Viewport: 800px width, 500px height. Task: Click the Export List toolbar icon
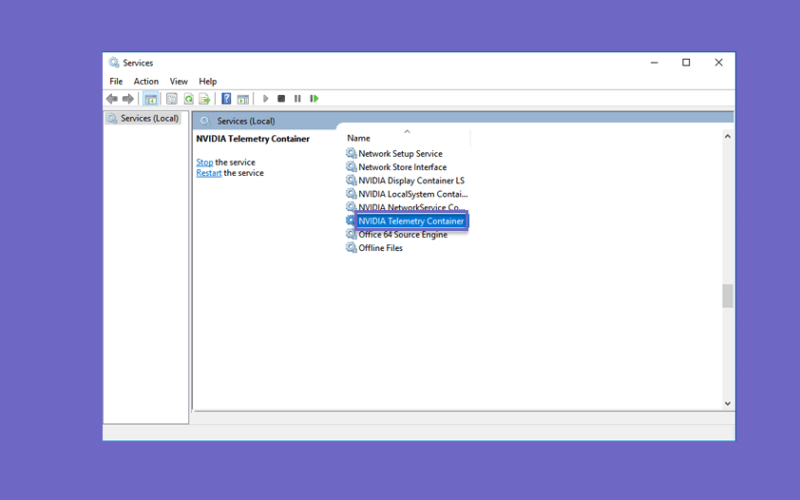click(x=205, y=98)
